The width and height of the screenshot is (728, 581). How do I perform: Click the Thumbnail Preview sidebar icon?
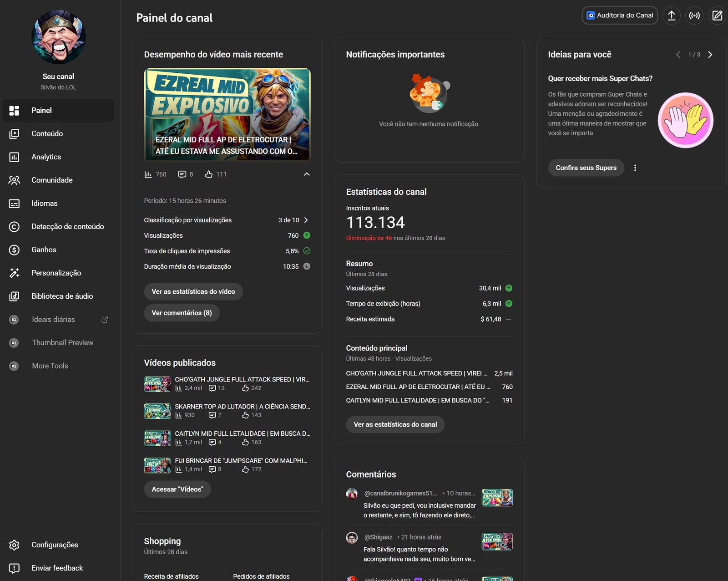click(14, 343)
